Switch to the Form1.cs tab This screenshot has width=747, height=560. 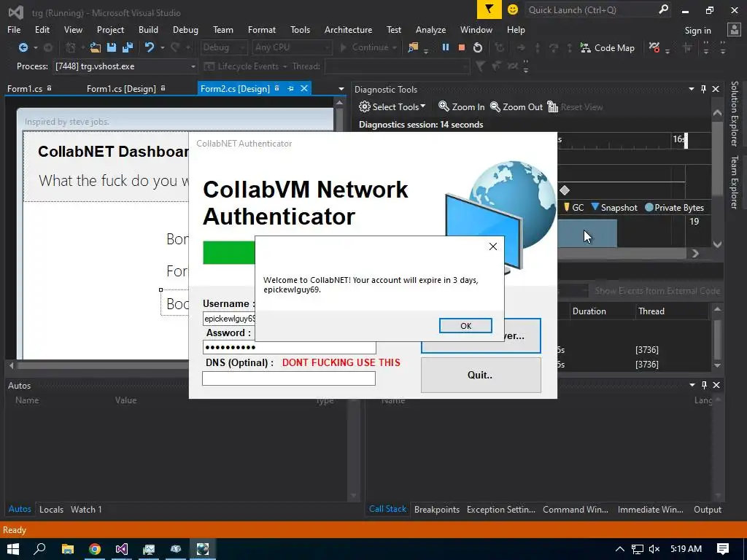(x=25, y=88)
